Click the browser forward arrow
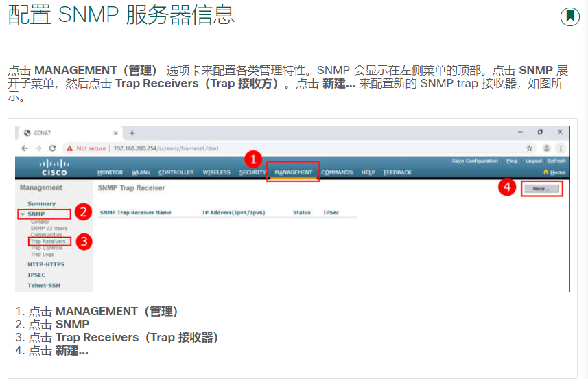Viewport: 588px width, 379px height. (38, 148)
